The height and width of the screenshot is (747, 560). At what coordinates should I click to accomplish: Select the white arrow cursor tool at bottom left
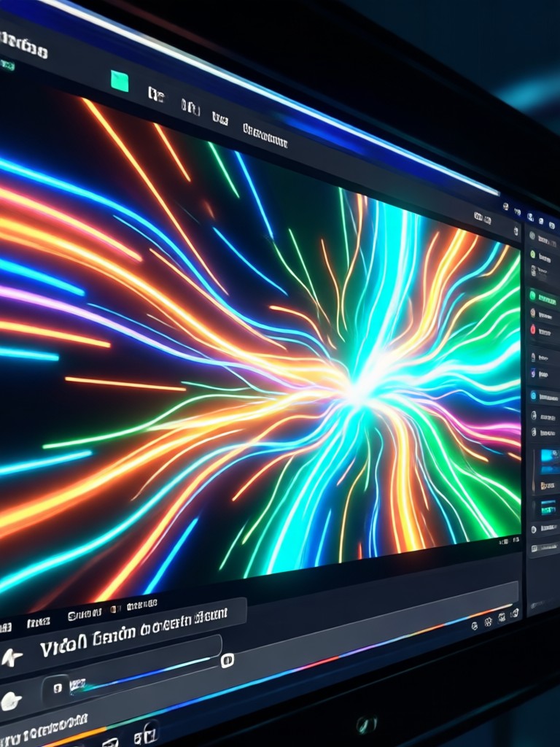(12, 658)
